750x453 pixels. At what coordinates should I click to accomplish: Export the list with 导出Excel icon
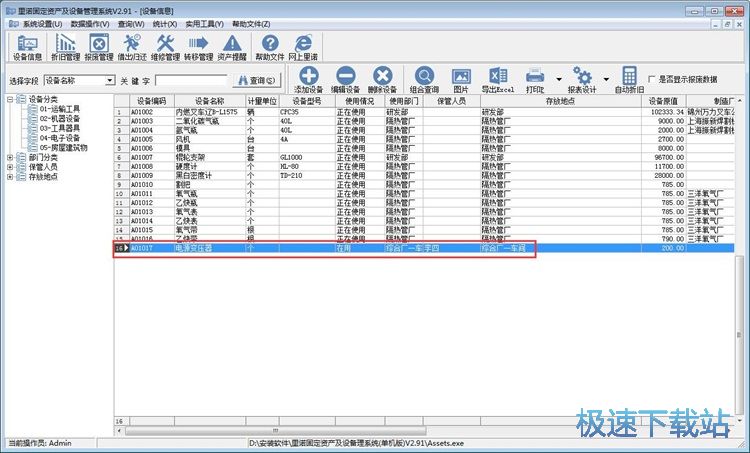[497, 80]
